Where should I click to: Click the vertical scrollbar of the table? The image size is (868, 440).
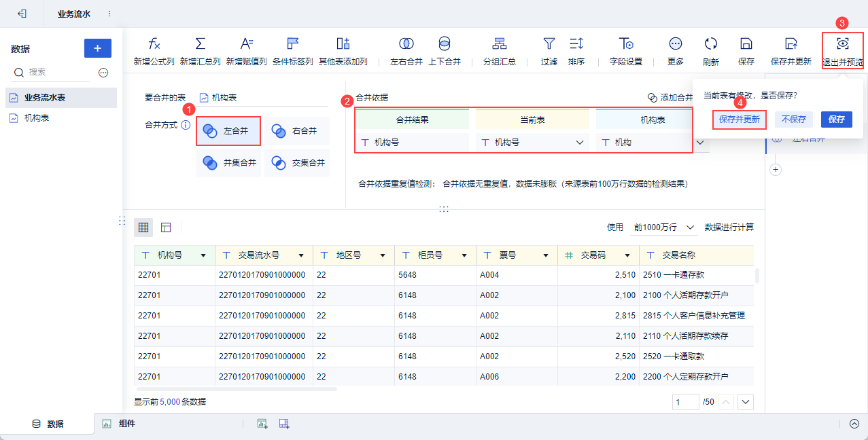pyautogui.click(x=757, y=276)
